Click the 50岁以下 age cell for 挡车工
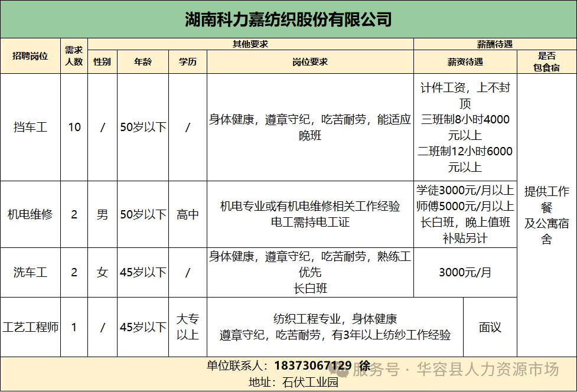 pyautogui.click(x=143, y=128)
